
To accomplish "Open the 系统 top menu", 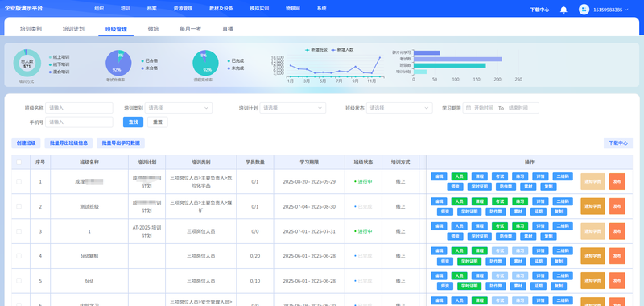I will 322,9.
